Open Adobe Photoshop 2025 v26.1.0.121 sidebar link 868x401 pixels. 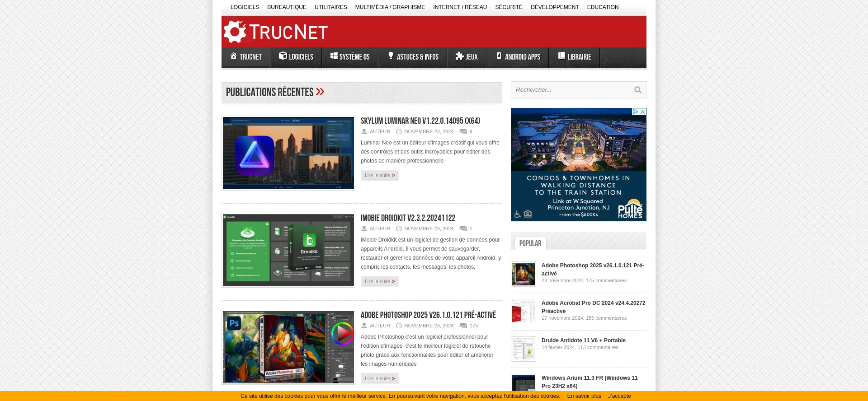(x=593, y=270)
